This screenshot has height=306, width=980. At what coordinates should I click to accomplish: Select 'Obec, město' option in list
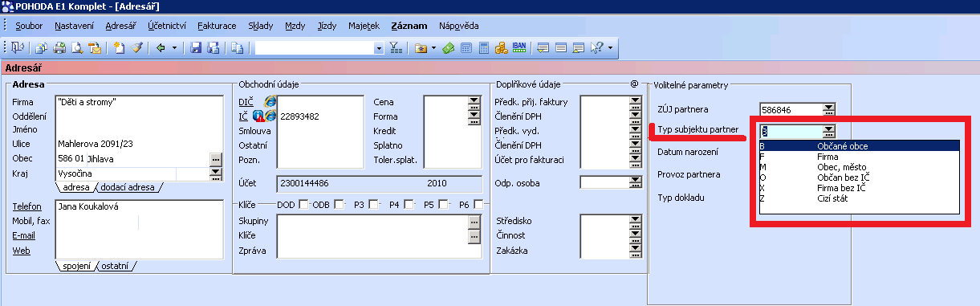(860, 167)
